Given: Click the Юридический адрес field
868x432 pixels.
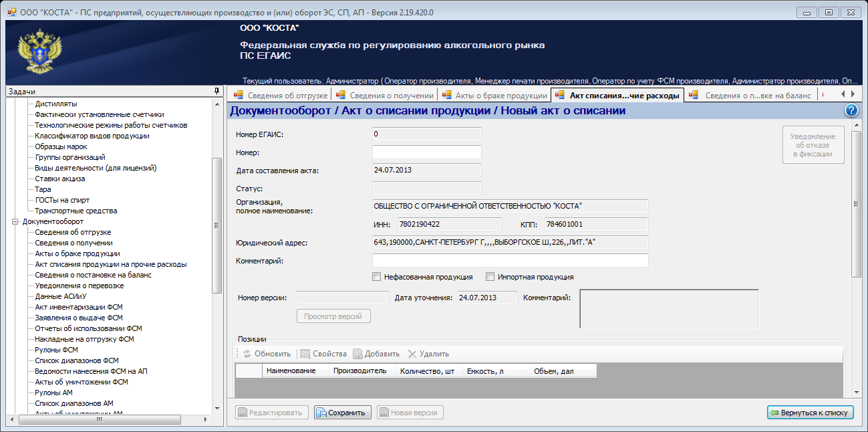Looking at the screenshot, I should 511,242.
